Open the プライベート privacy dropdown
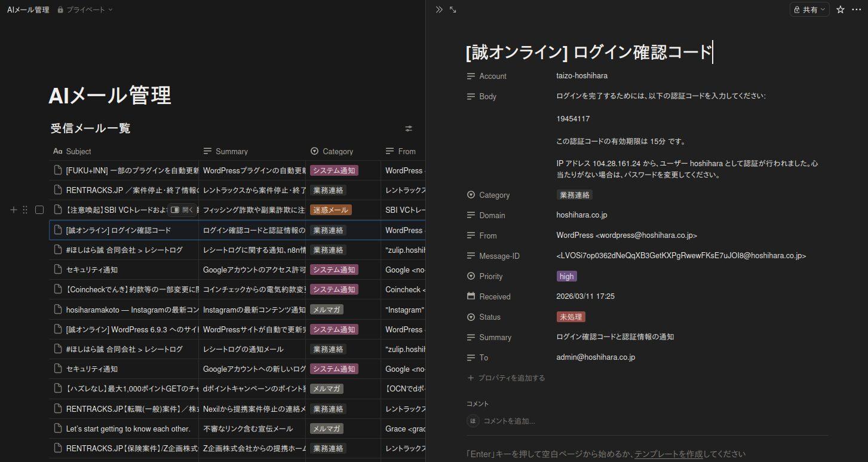This screenshot has height=462, width=868. pyautogui.click(x=84, y=10)
